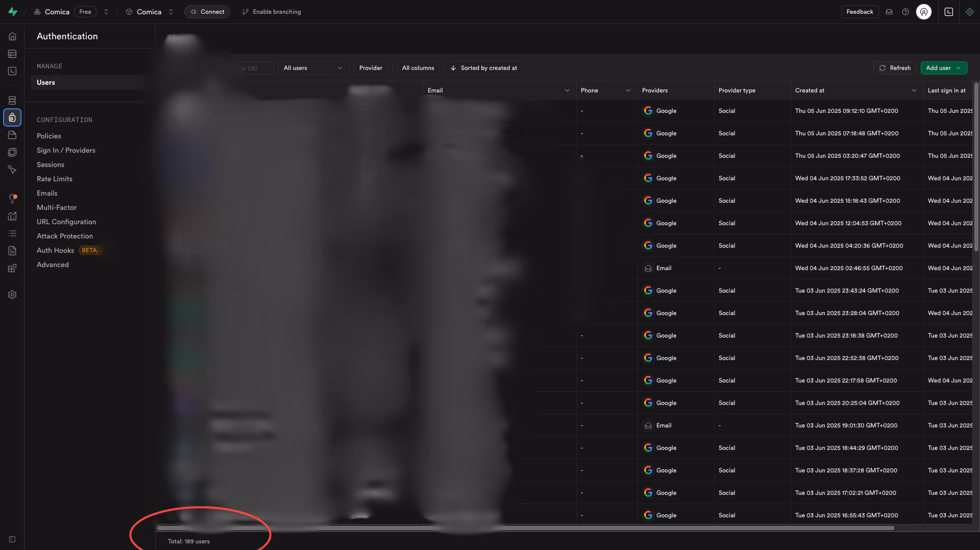The width and height of the screenshot is (980, 550).
Task: Open the inline SQL terminal icon
Action: pyautogui.click(x=949, y=12)
